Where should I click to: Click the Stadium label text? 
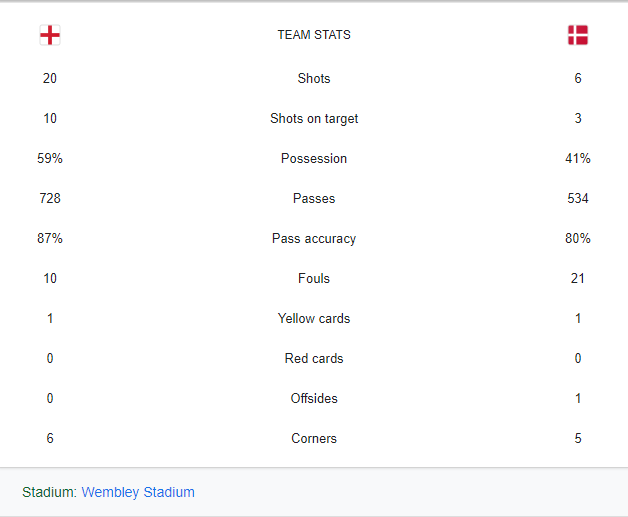tap(49, 492)
